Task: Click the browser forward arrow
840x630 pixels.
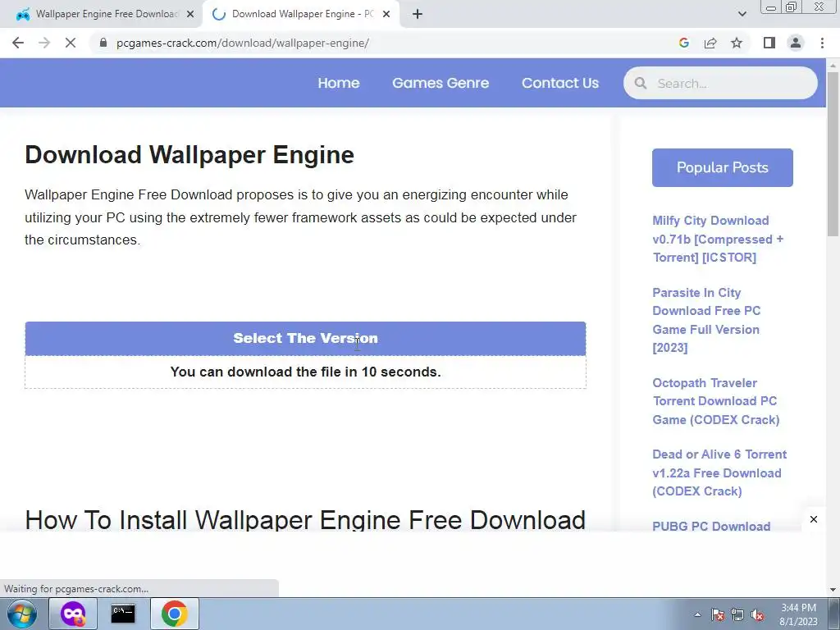Action: 44,43
